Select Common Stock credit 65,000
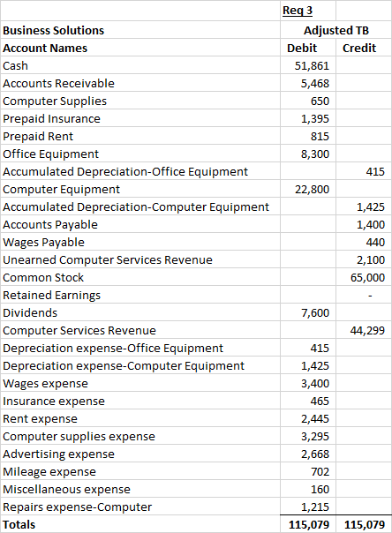The height and width of the screenshot is (533, 392). 367,278
